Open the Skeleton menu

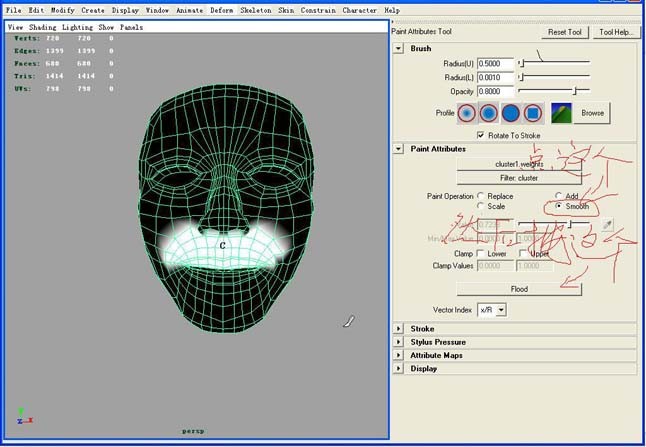click(x=256, y=10)
